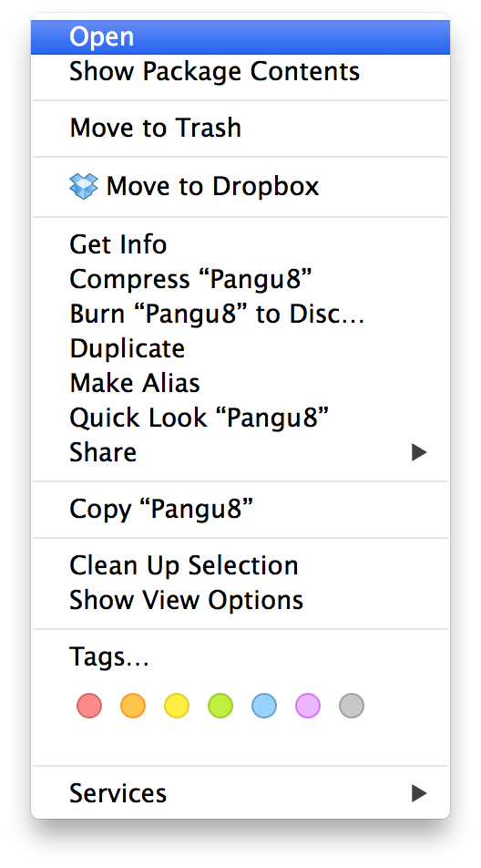Screen dimensions: 481x868
Task: Choose Compress "Pangu8"
Action: (x=240, y=279)
